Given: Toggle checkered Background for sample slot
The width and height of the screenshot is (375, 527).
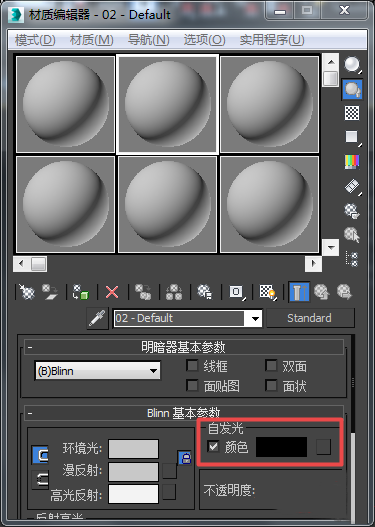Looking at the screenshot, I should click(352, 113).
